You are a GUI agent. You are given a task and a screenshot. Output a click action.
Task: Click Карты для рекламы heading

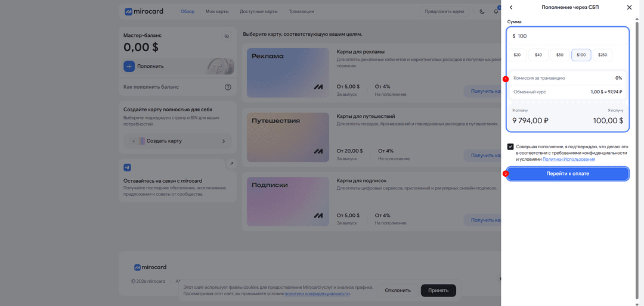(361, 52)
